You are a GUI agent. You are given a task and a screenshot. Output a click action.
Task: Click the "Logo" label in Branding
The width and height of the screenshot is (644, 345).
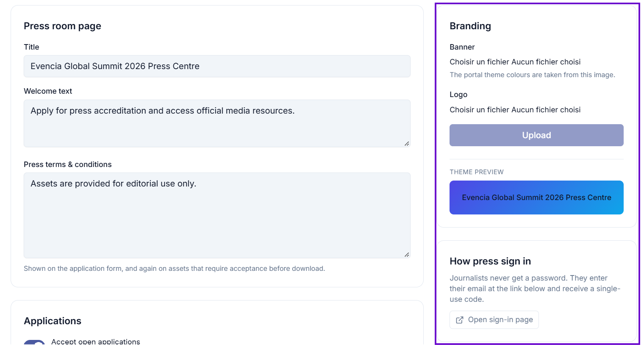point(458,95)
